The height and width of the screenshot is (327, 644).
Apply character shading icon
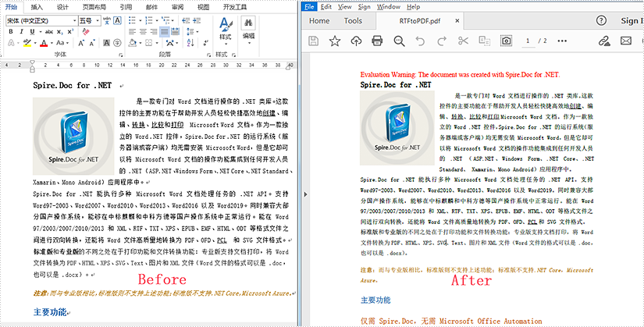106,43
